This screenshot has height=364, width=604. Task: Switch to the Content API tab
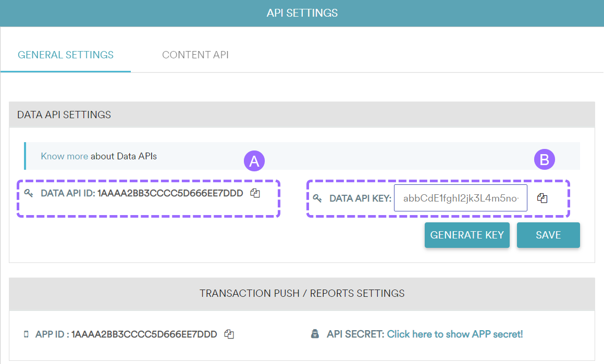(195, 55)
